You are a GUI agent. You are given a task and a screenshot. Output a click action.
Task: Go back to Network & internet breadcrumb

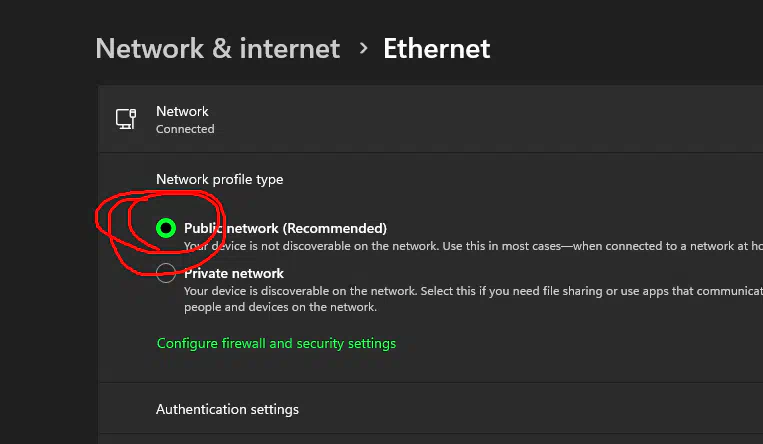pos(218,48)
